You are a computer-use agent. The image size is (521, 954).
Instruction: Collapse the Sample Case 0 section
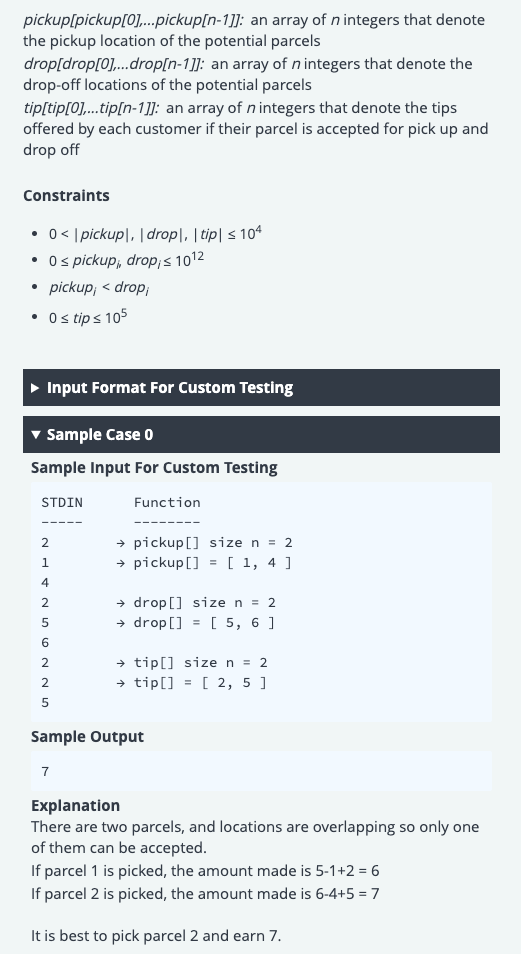[261, 434]
